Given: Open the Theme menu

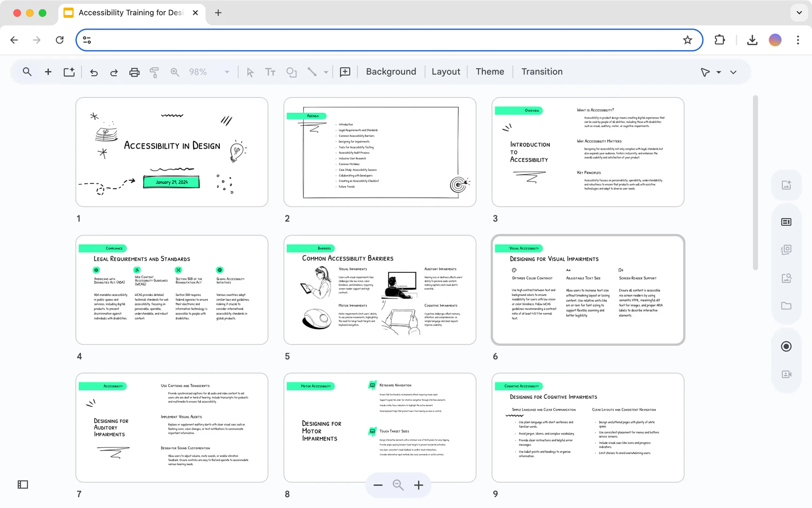Looking at the screenshot, I should (x=490, y=71).
